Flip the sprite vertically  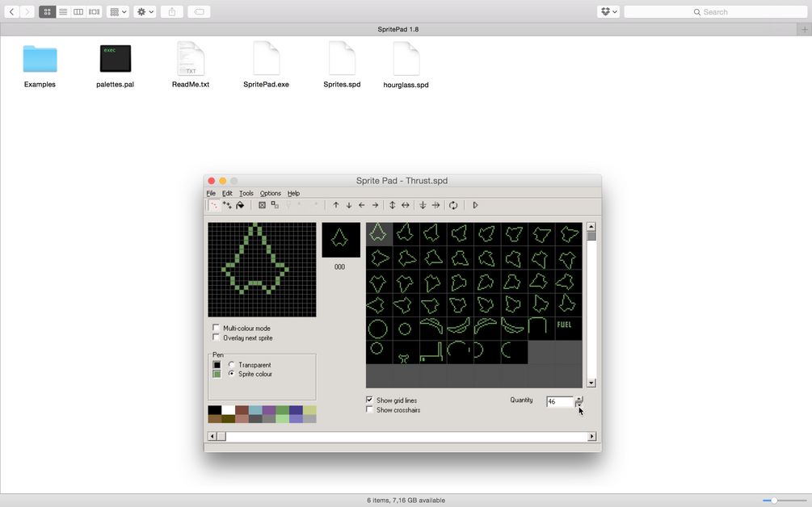pos(393,205)
